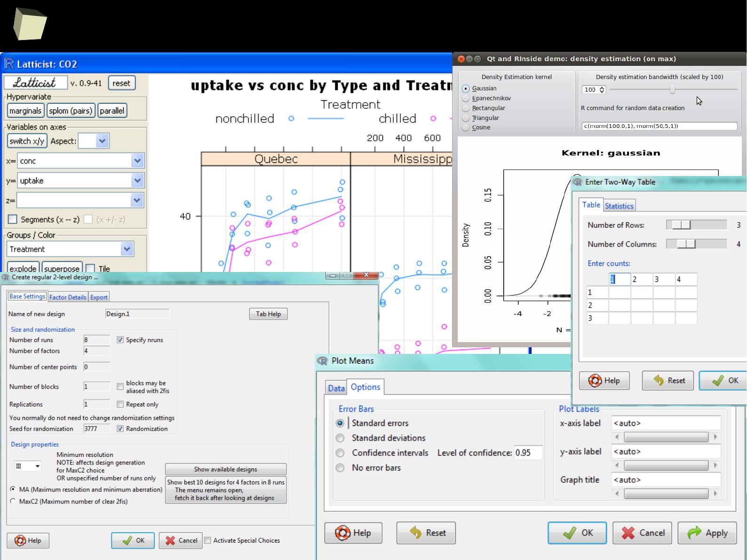The height and width of the screenshot is (560, 747).
Task: Cancel the 2-level design dialog
Action: point(181,540)
